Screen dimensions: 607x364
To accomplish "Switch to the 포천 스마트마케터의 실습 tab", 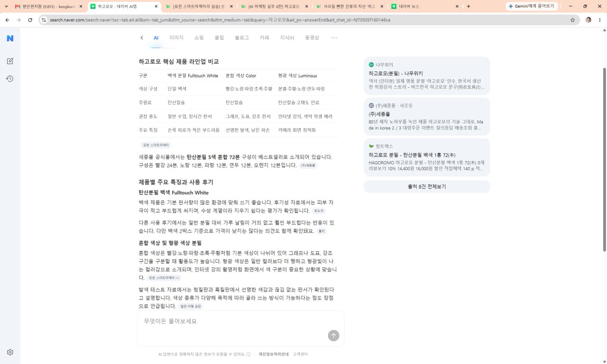I will (199, 7).
